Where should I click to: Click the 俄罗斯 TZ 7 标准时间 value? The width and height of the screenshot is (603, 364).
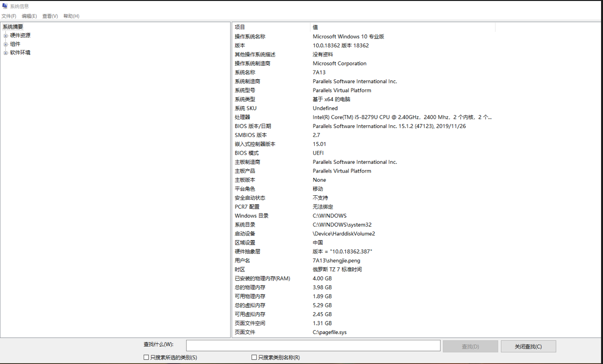point(337,269)
